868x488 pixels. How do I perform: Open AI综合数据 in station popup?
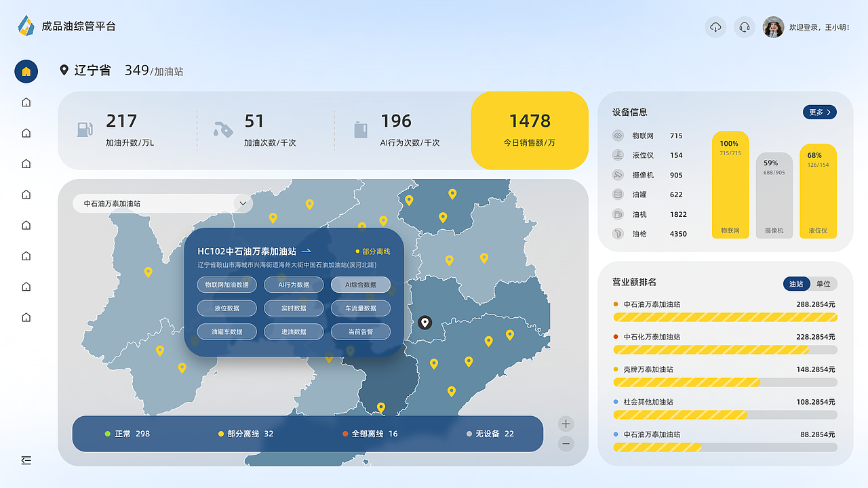click(x=361, y=285)
